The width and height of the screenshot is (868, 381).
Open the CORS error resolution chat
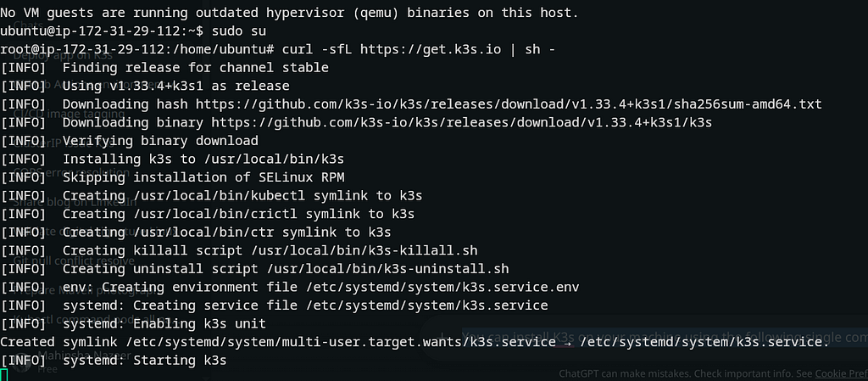(71, 172)
